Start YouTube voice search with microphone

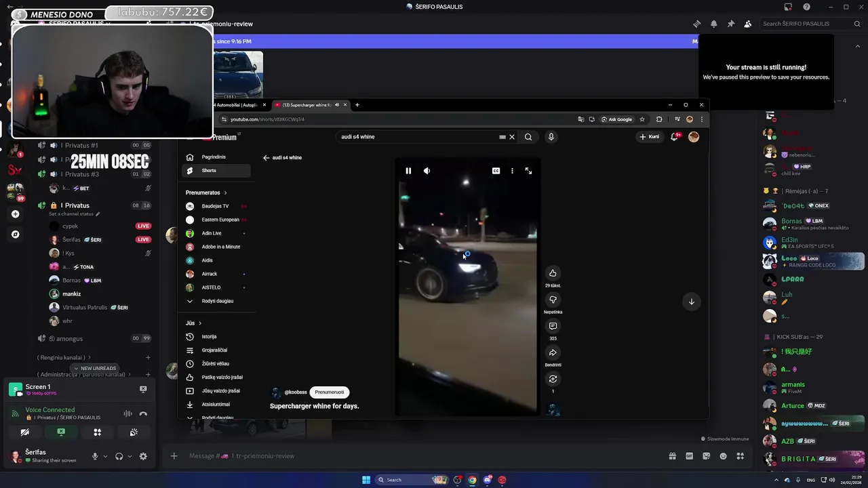click(551, 137)
